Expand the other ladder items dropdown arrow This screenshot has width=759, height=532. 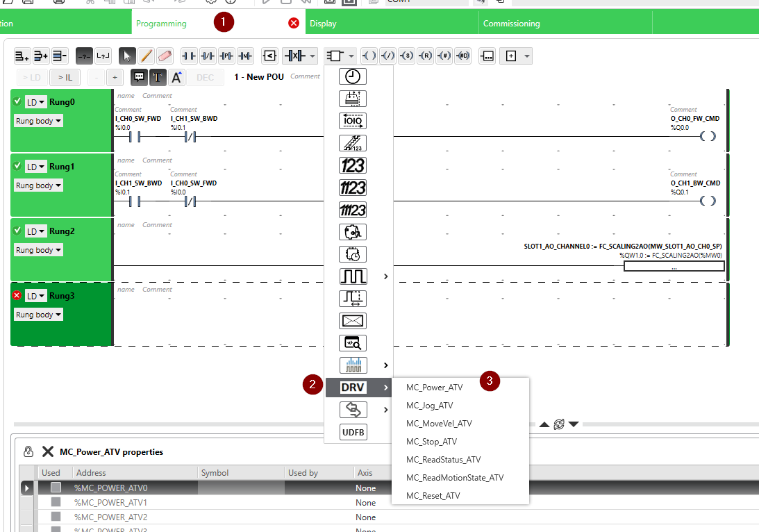coord(527,56)
